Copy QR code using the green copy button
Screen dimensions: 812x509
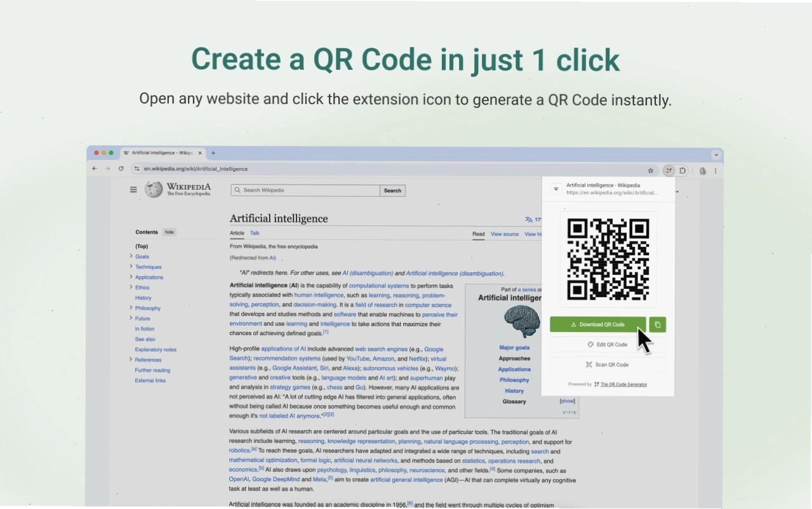click(658, 324)
